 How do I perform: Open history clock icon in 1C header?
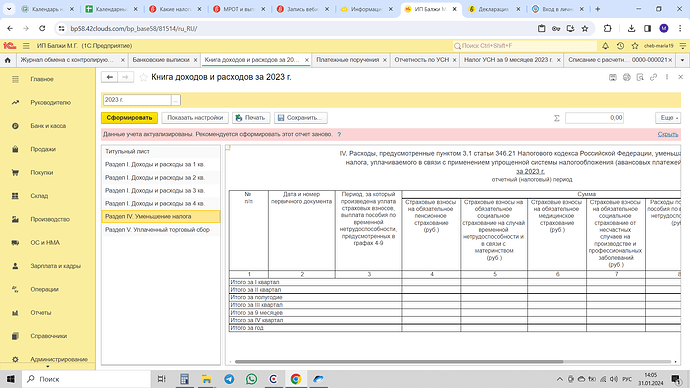coord(620,46)
